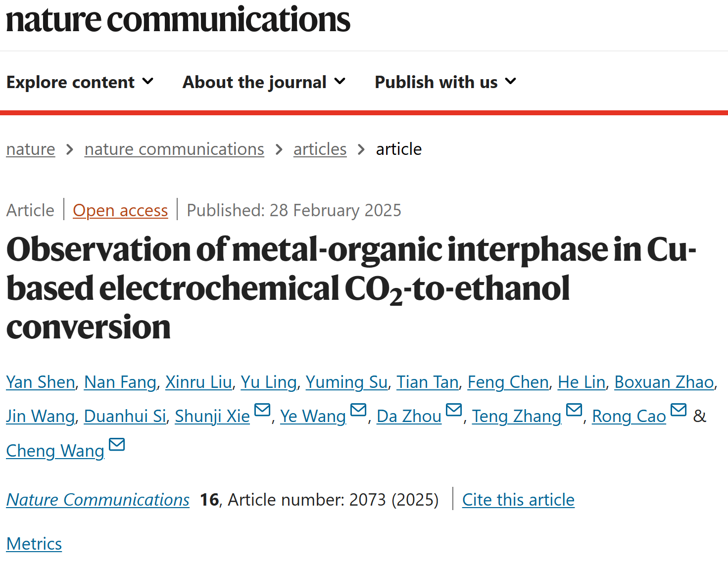Click the envelope icon after Cheng Wang
This screenshot has height=565, width=728.
click(x=117, y=445)
